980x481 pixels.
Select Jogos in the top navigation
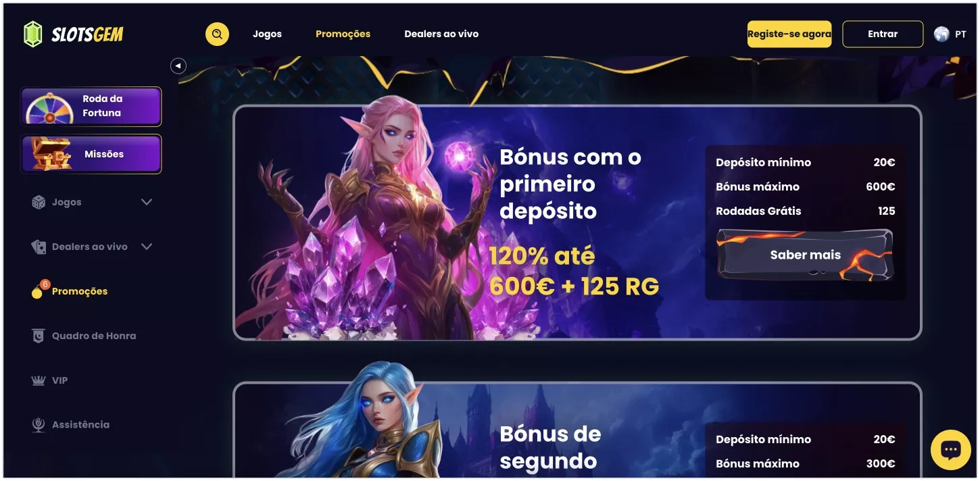[267, 34]
